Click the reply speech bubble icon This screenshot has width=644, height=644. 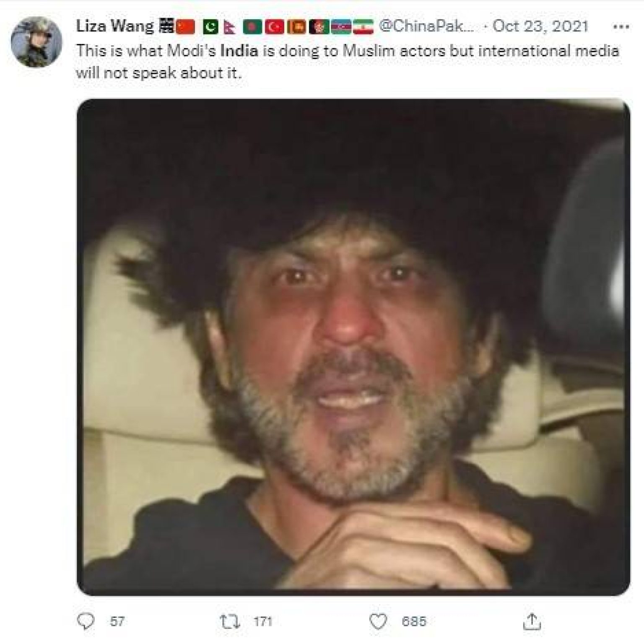tap(86, 621)
